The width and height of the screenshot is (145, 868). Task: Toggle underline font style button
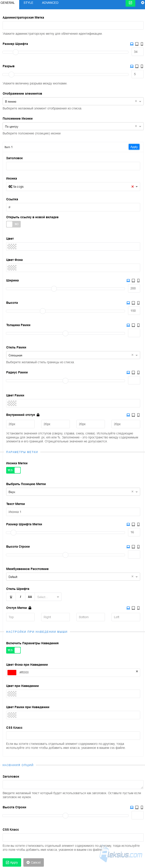click(x=11, y=597)
